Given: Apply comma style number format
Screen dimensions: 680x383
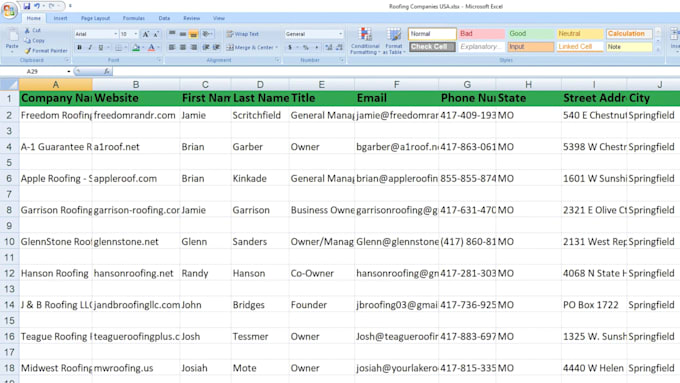Looking at the screenshot, I should pyautogui.click(x=317, y=47).
